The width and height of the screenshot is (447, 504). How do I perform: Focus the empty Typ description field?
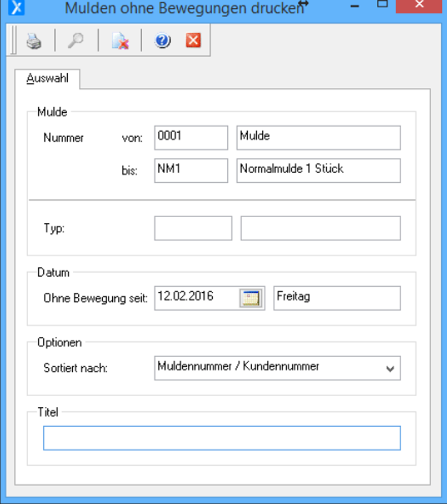coord(320,228)
